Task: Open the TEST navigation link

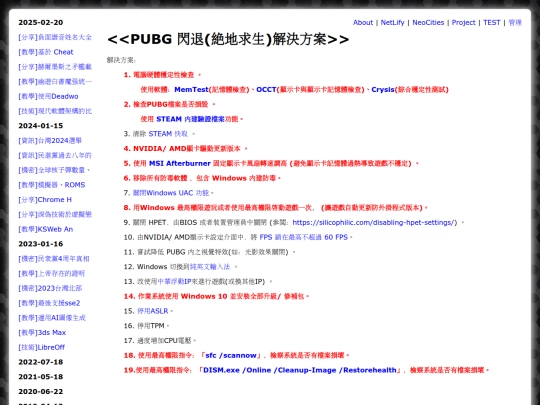Action: (491, 23)
